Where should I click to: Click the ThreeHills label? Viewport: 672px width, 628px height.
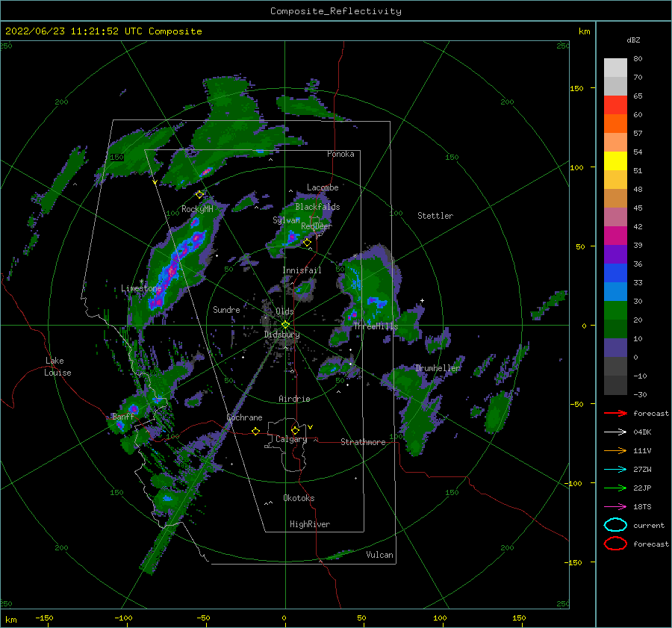click(376, 326)
